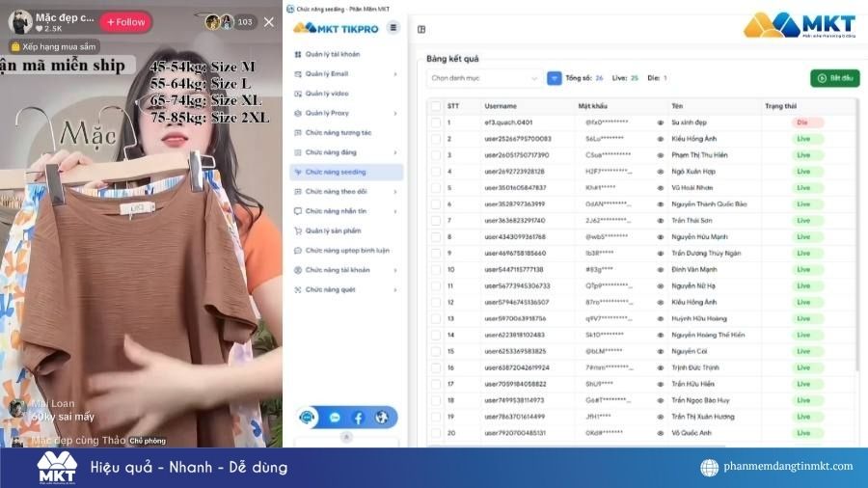Show password for Su xinh đẹp row
Image resolution: width=868 pixels, height=488 pixels.
coord(660,122)
